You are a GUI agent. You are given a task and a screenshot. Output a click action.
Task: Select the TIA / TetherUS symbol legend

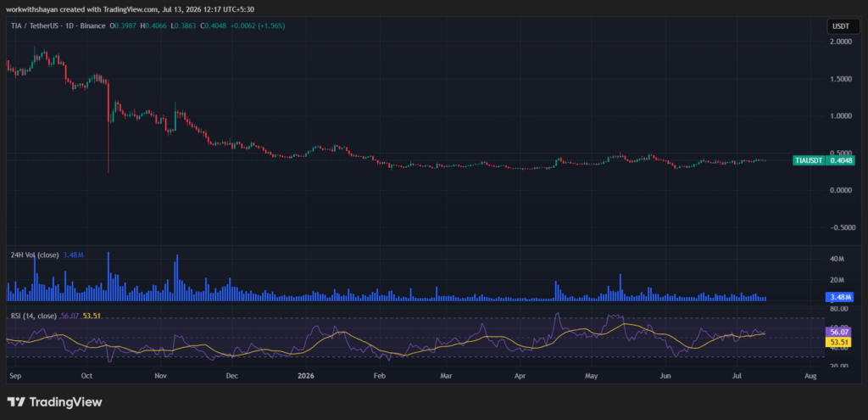coord(58,25)
